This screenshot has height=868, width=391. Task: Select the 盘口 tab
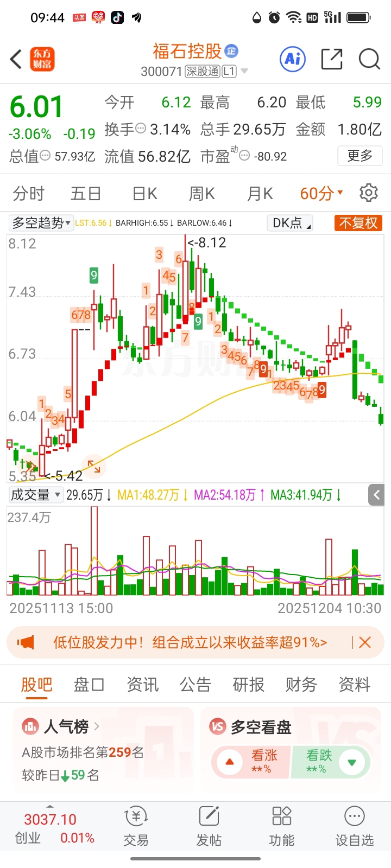coord(89,685)
